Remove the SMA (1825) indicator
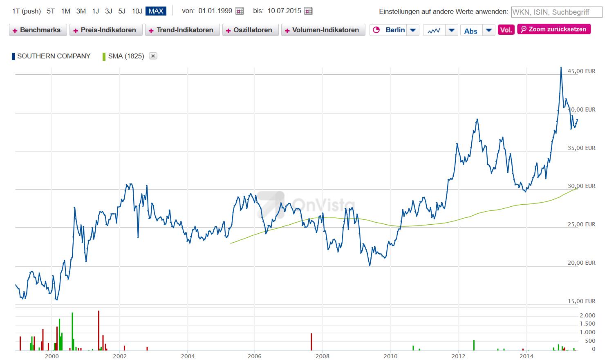Viewport: 607px width, 364px height. [x=153, y=56]
